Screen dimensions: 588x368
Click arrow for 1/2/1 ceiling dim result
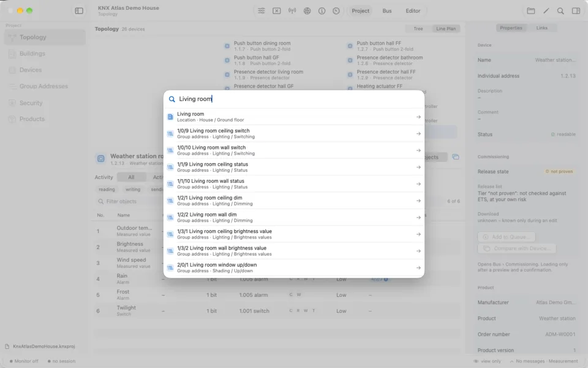pos(418,201)
